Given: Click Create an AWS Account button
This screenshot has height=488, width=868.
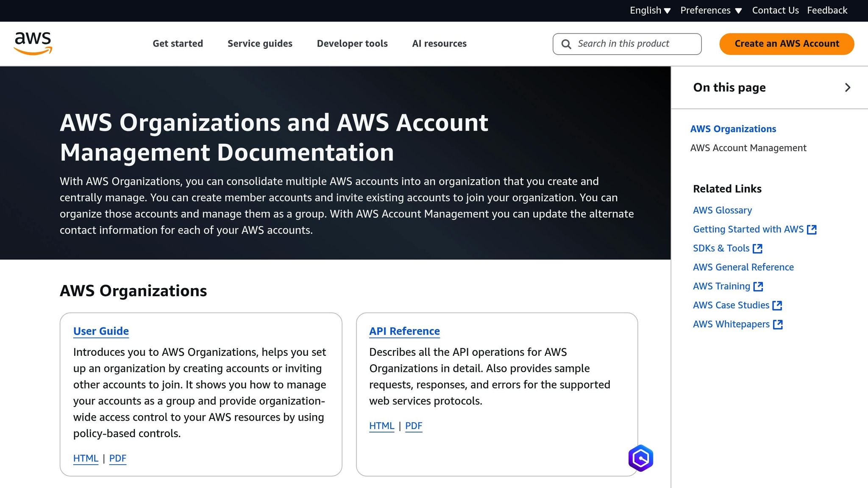Looking at the screenshot, I should 787,44.
